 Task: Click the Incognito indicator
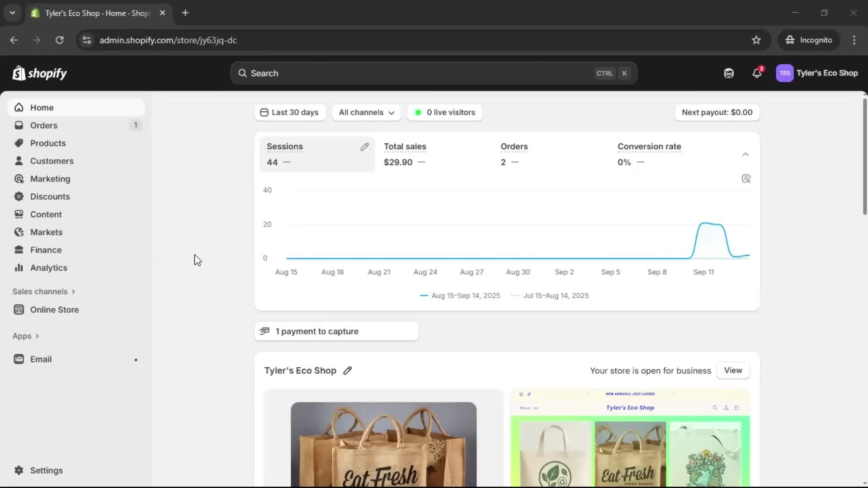809,40
